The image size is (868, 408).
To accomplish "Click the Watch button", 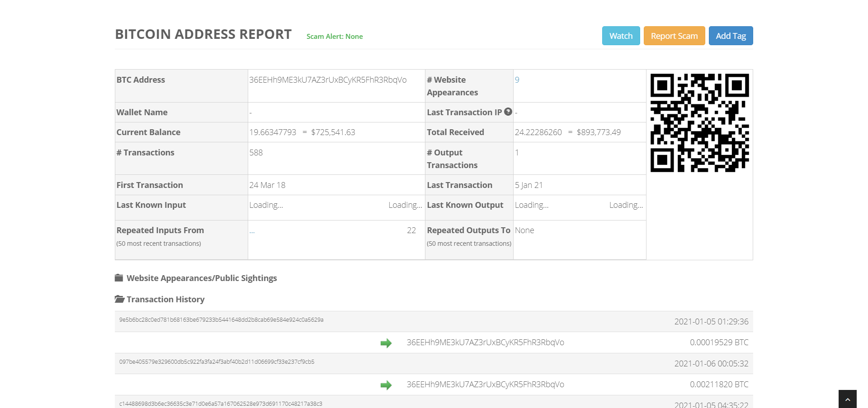I will (621, 36).
